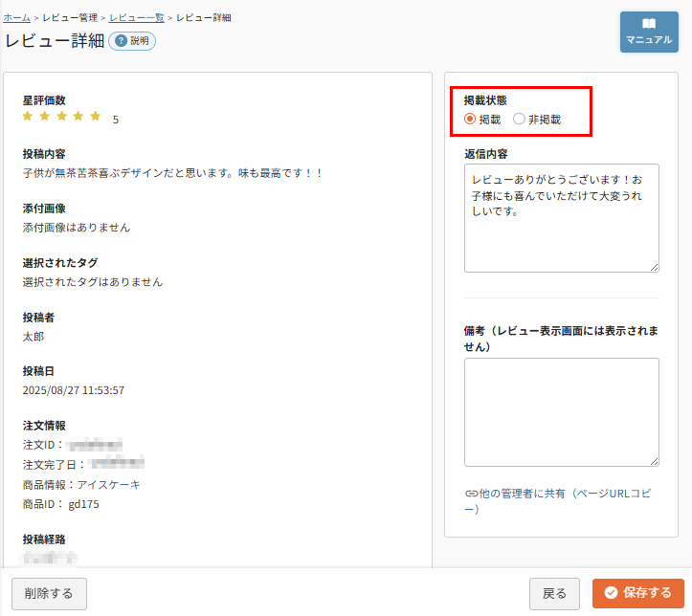Open レビュー一覧 breadcrumb link
Screen dimensions: 692x616
pos(137,17)
